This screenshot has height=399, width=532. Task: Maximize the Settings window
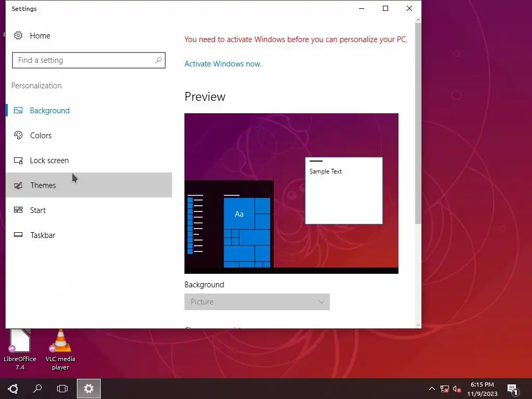385,8
